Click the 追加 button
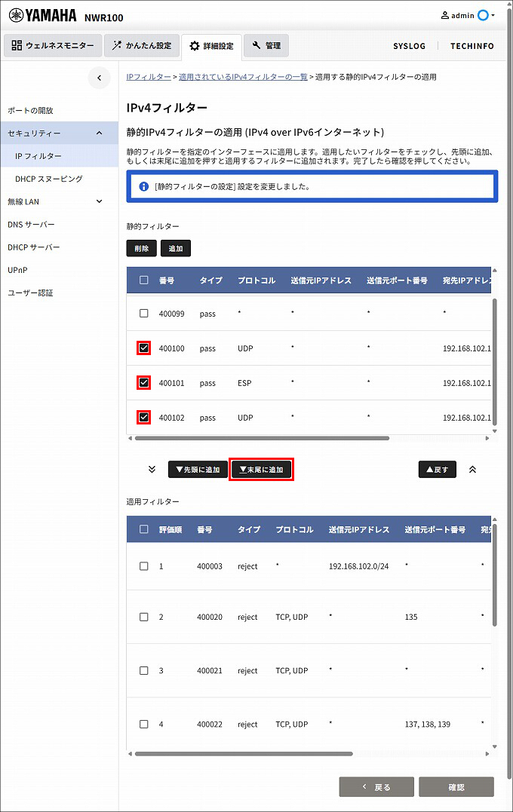513x812 pixels. click(x=176, y=249)
